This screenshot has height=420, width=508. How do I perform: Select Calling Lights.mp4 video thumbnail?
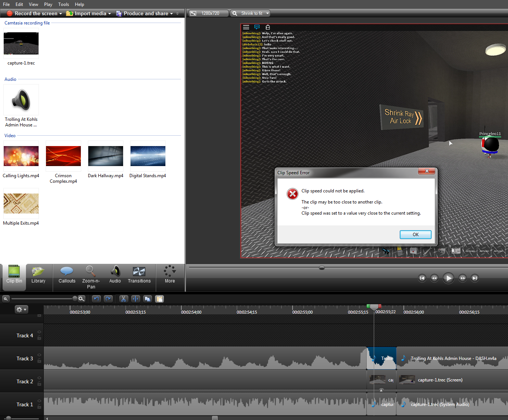(21, 156)
